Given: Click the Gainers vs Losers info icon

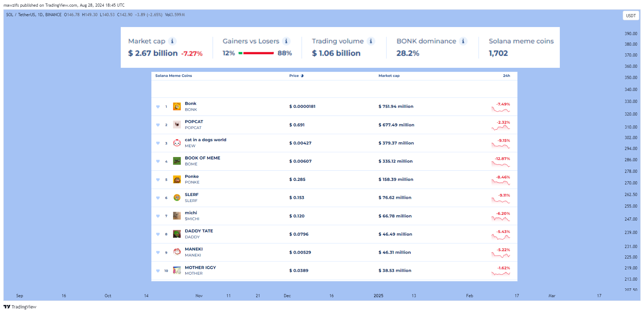Looking at the screenshot, I should (286, 41).
